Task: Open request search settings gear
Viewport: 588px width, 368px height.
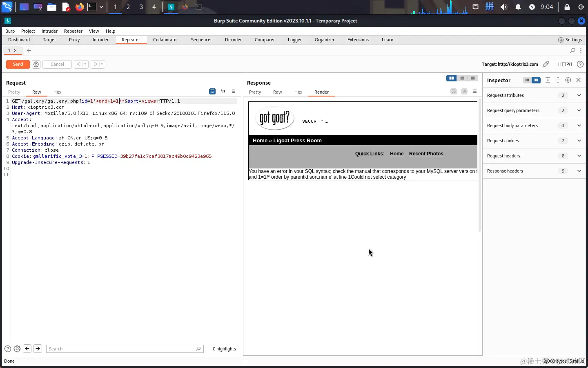Action: pyautogui.click(x=17, y=349)
